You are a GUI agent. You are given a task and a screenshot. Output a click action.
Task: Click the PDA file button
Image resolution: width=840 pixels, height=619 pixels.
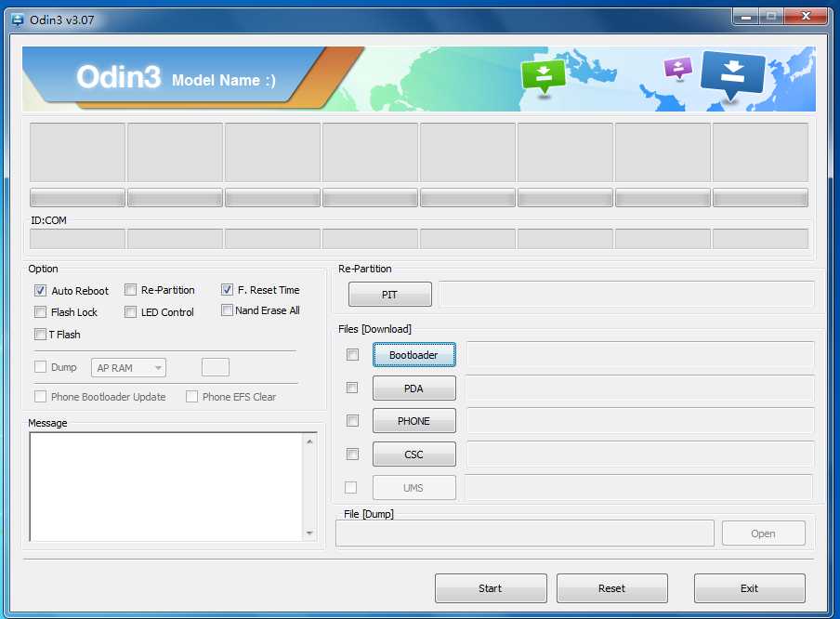coord(414,388)
